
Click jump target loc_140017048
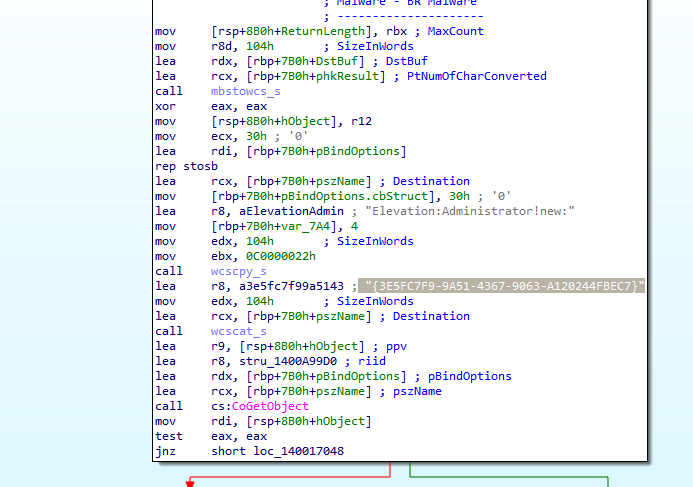(x=298, y=451)
